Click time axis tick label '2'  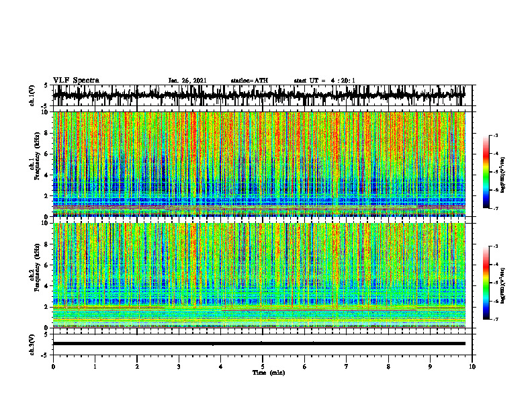pyautogui.click(x=137, y=367)
